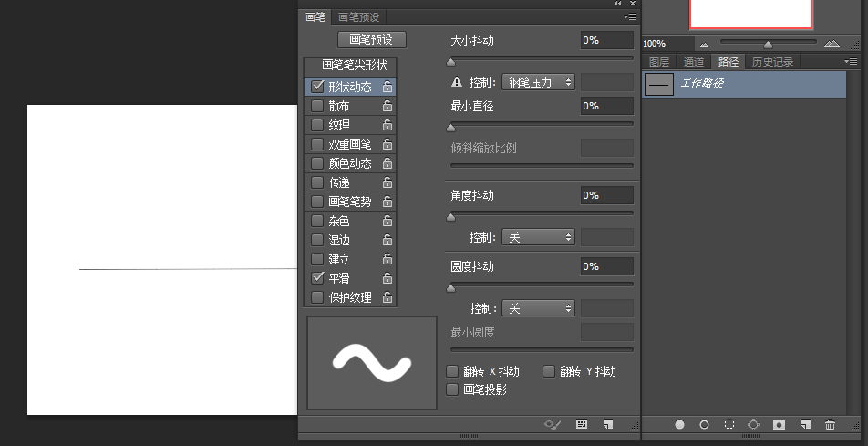Click 最小直径 percentage field
This screenshot has height=446, width=868.
tap(606, 106)
